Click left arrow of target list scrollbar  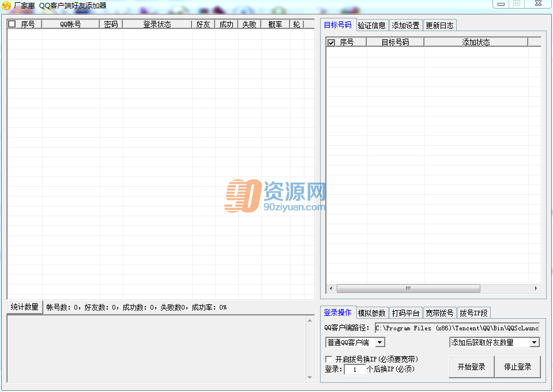pyautogui.click(x=331, y=288)
